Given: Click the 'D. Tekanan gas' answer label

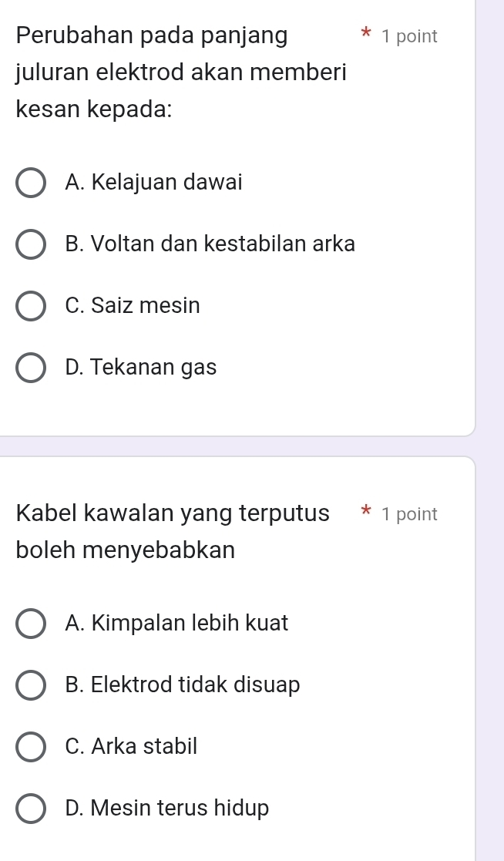Looking at the screenshot, I should point(141,368).
